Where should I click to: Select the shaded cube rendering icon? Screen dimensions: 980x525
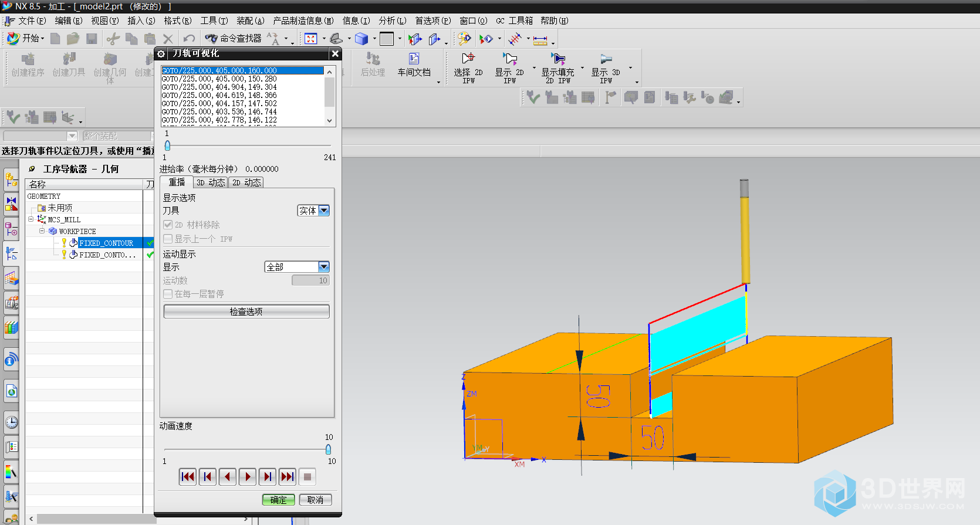361,39
